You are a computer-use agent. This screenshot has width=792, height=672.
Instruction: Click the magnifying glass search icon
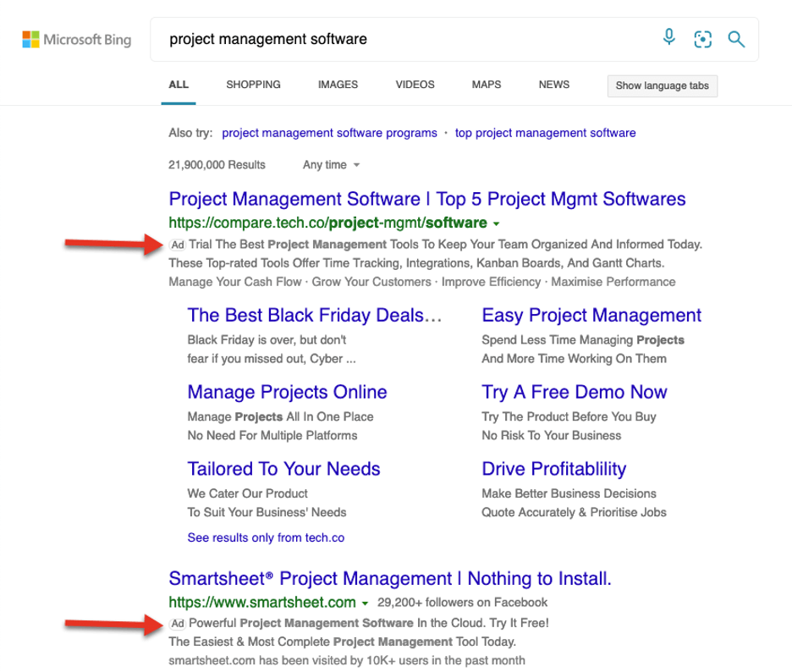click(x=736, y=39)
